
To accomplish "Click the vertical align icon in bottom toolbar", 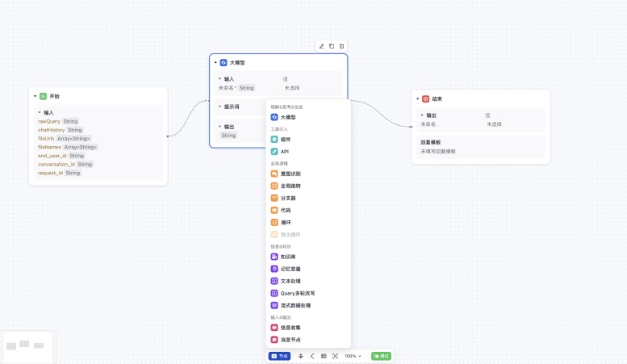I will click(x=301, y=356).
